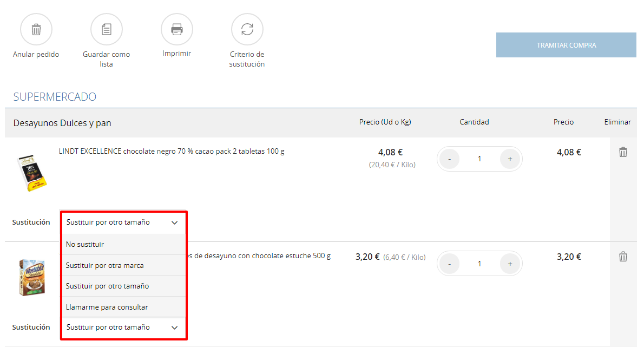
Task: Open Criterio de sustitución refresh icon
Action: (247, 29)
